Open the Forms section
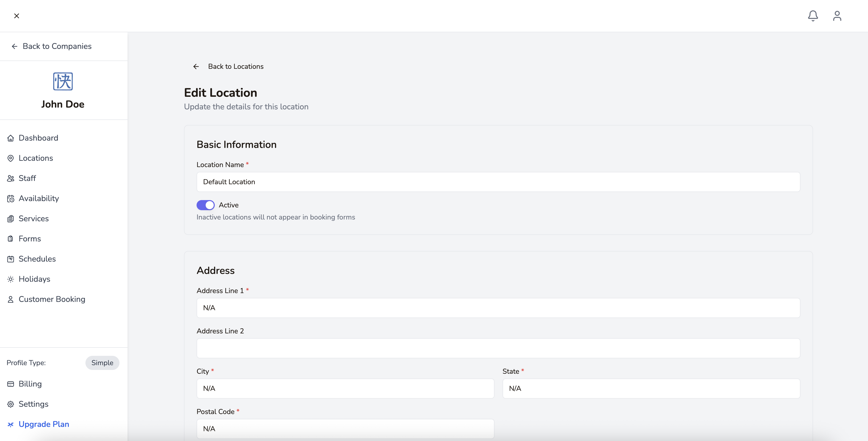Screen dimensions: 868x441 coord(29,239)
